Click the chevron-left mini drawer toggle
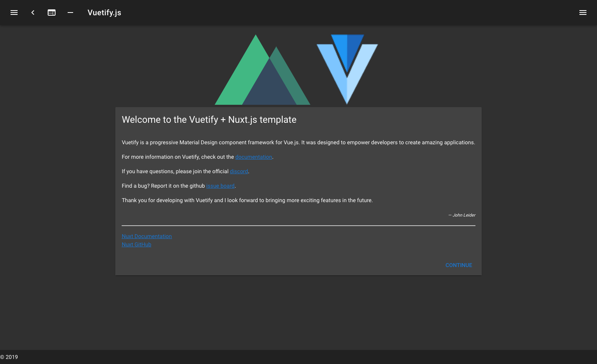Viewport: 597px width, 364px height. (x=33, y=13)
